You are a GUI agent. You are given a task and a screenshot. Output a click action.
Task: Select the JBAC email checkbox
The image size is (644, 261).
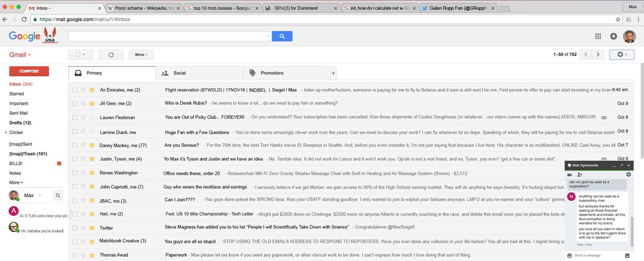coord(75,200)
